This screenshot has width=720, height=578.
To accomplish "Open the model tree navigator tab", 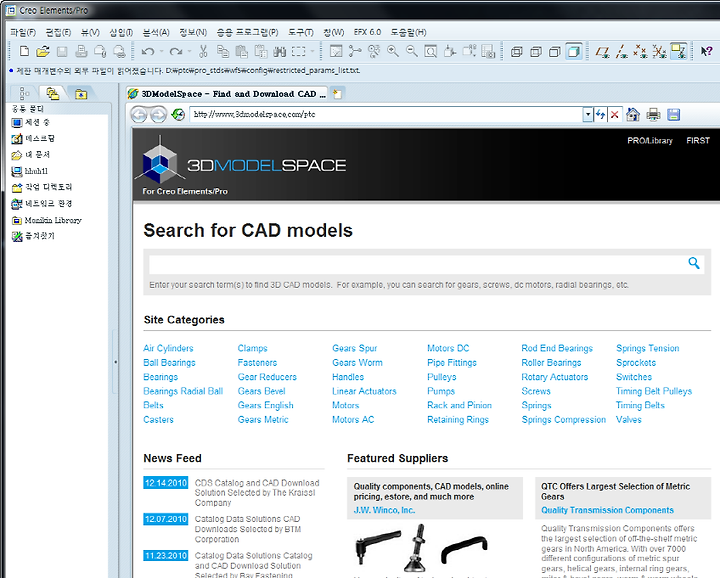I will click(24, 94).
